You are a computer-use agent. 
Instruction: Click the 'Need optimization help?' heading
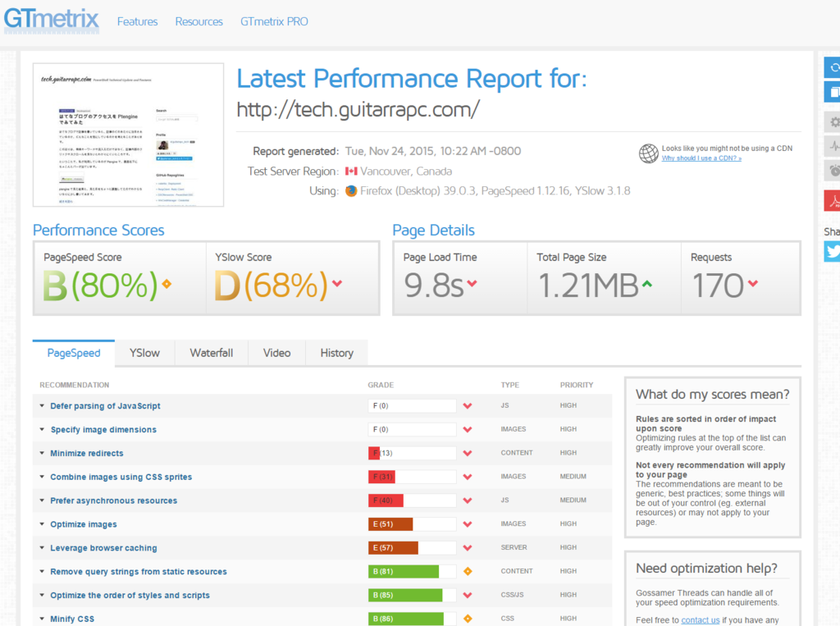point(706,568)
